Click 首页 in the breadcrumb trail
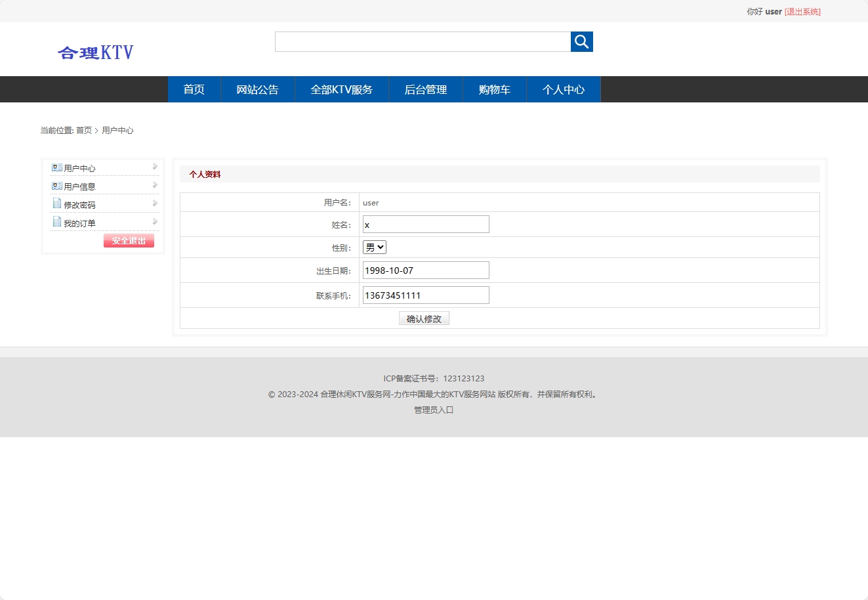868x600 pixels. (83, 130)
